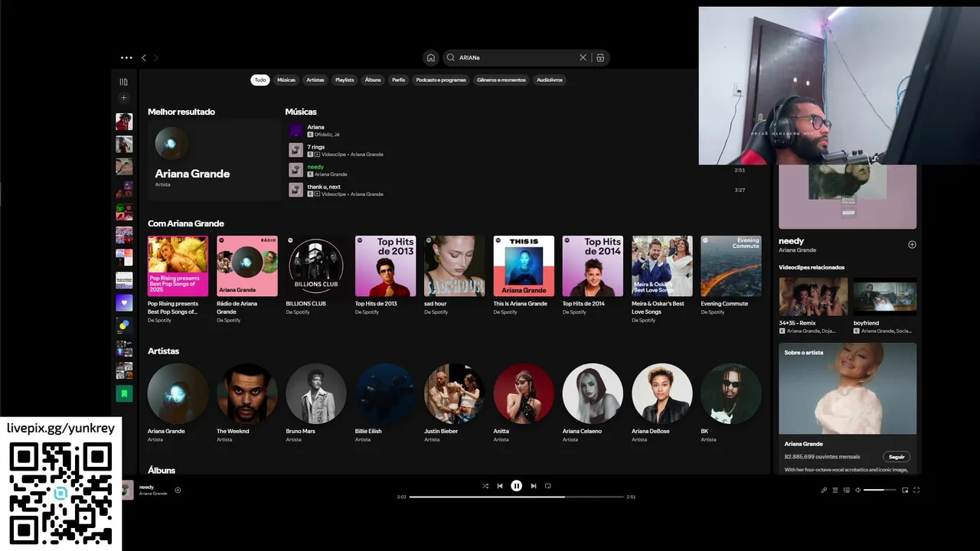The width and height of the screenshot is (980, 551).
Task: Open the three-dot app menu
Action: click(126, 57)
